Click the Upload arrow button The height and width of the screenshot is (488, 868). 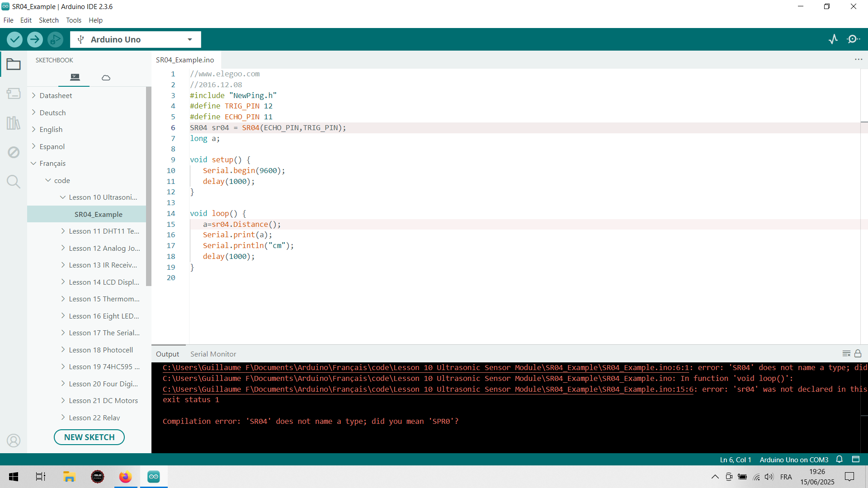point(35,39)
